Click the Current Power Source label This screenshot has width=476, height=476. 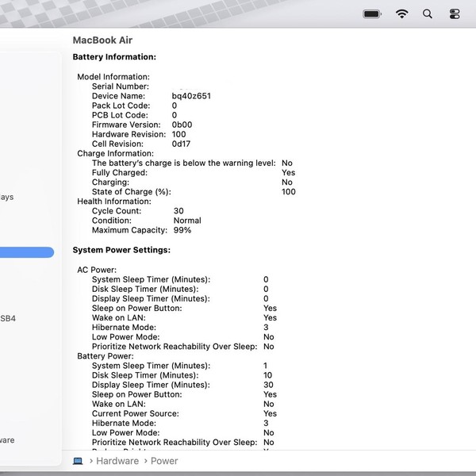[136, 414]
